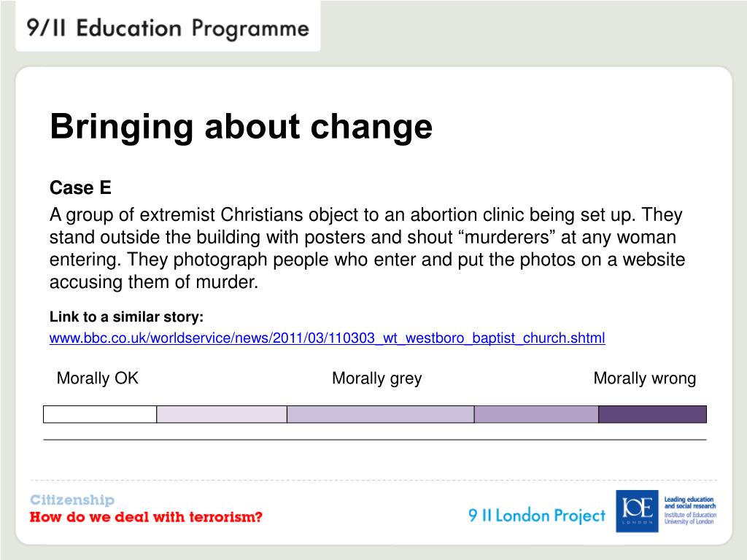Select the white Morally OK swatch
The width and height of the screenshot is (747, 560).
(100, 414)
